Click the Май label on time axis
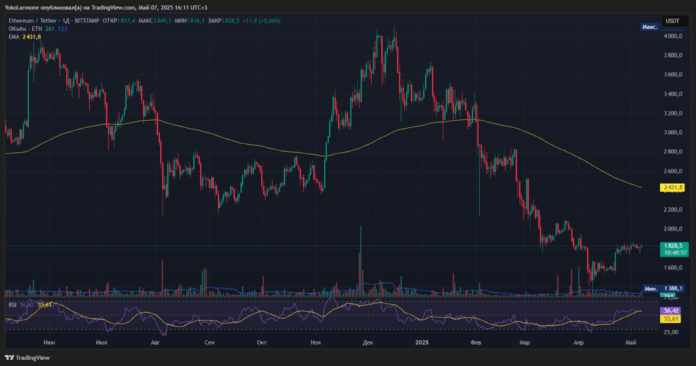The height and width of the screenshot is (366, 696). 631,342
